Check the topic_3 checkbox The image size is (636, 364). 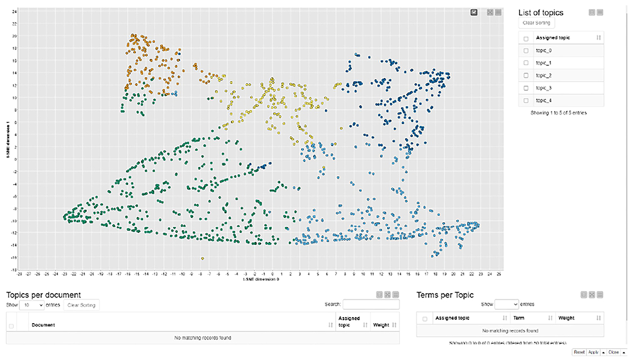pos(526,88)
